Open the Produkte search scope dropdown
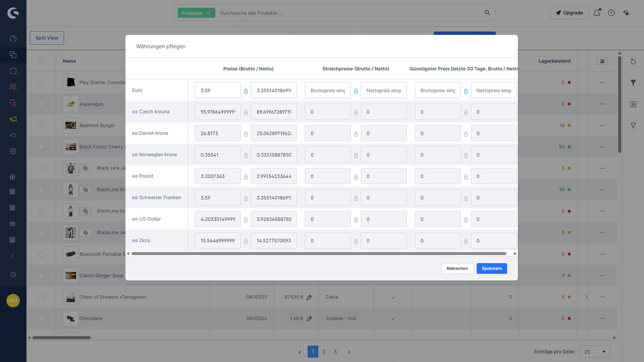The width and height of the screenshot is (644, 362). [196, 13]
